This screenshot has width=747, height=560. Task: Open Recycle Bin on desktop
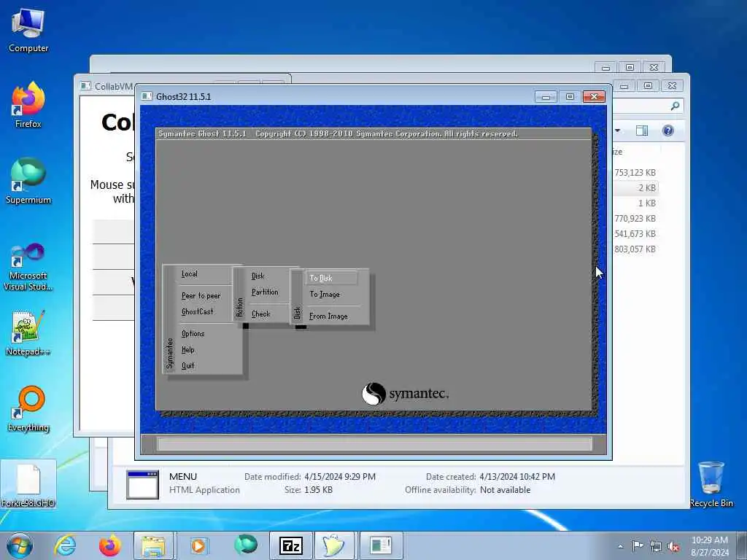coord(711,484)
